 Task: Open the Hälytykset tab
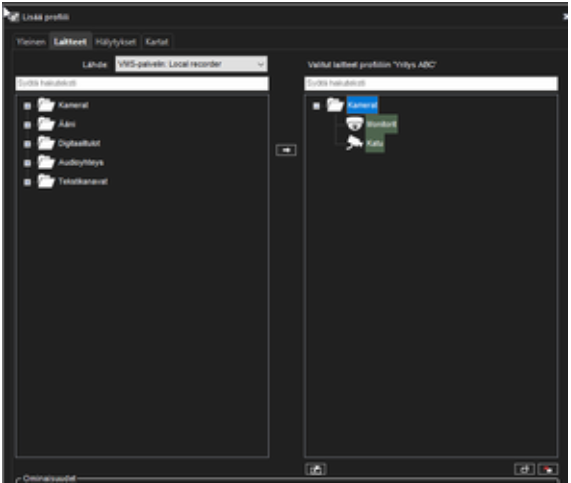116,42
